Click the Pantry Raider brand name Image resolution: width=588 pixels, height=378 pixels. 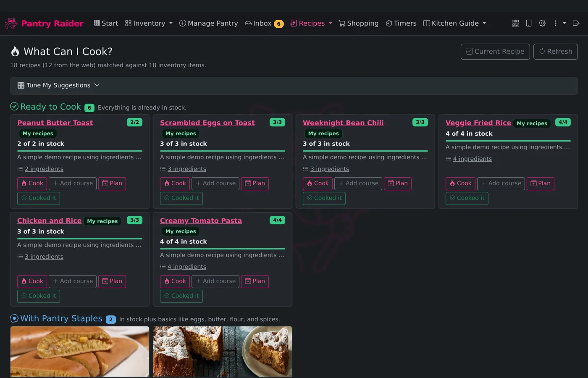tap(52, 24)
